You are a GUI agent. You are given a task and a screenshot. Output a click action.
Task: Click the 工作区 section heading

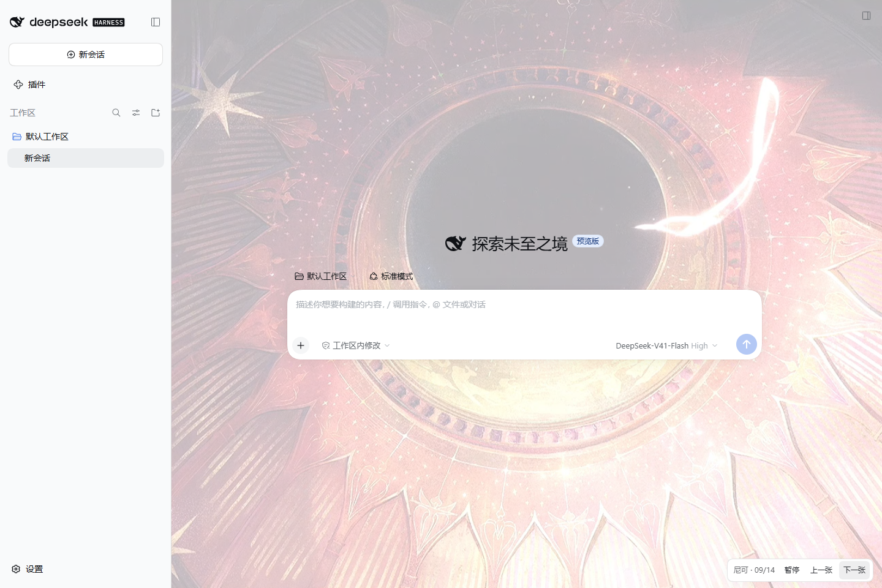23,113
